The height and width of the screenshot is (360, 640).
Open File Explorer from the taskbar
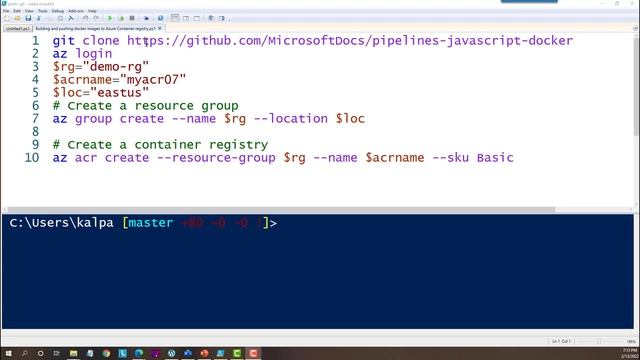(x=73, y=353)
